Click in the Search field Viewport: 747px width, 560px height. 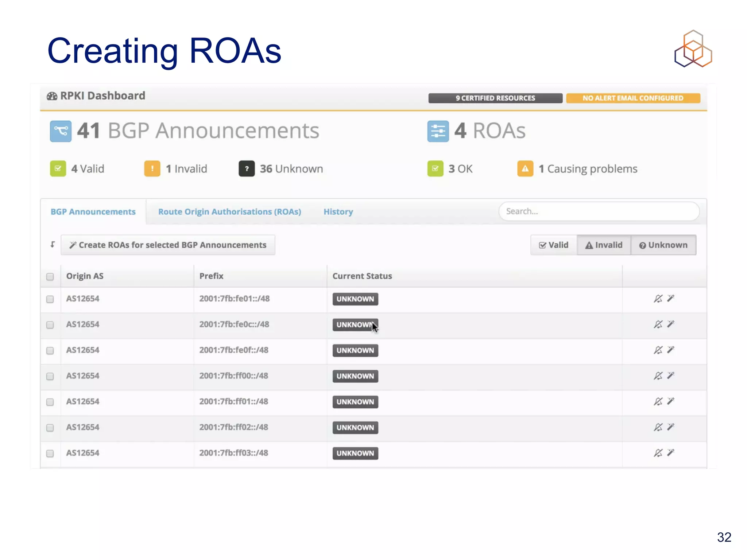[599, 211]
